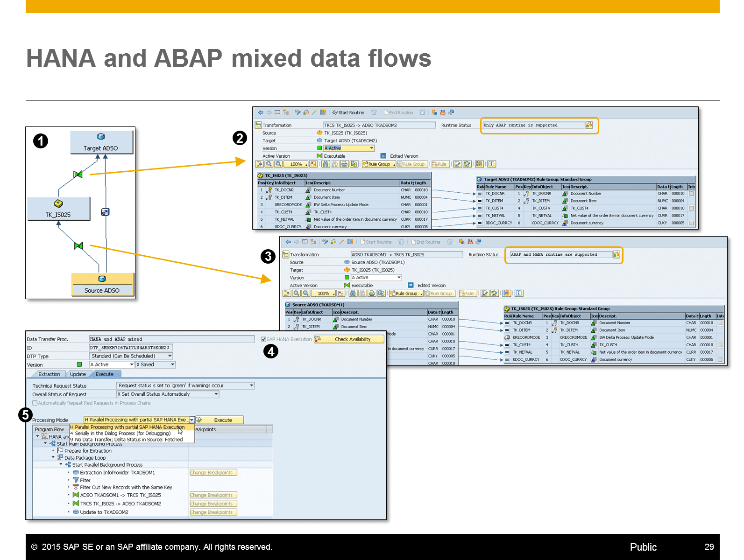Check Automatically Repeat Red Requests in Process Chains
744x560 pixels.
tap(35, 403)
